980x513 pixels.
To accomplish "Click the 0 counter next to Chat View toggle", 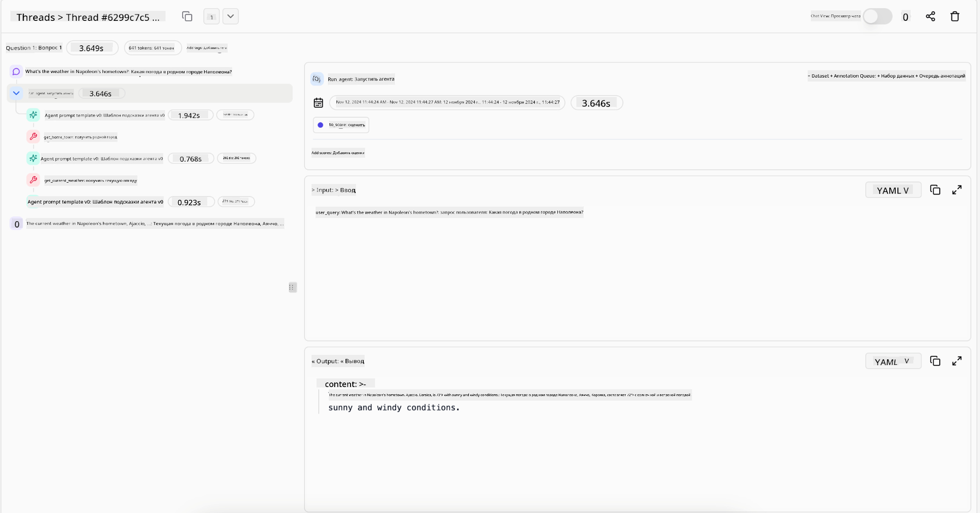I will click(x=906, y=17).
